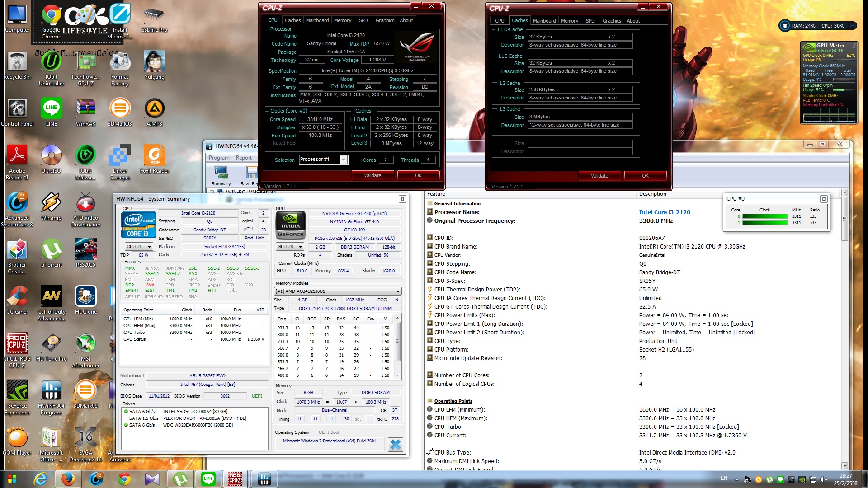Open Firefox from the taskbar

(68, 479)
